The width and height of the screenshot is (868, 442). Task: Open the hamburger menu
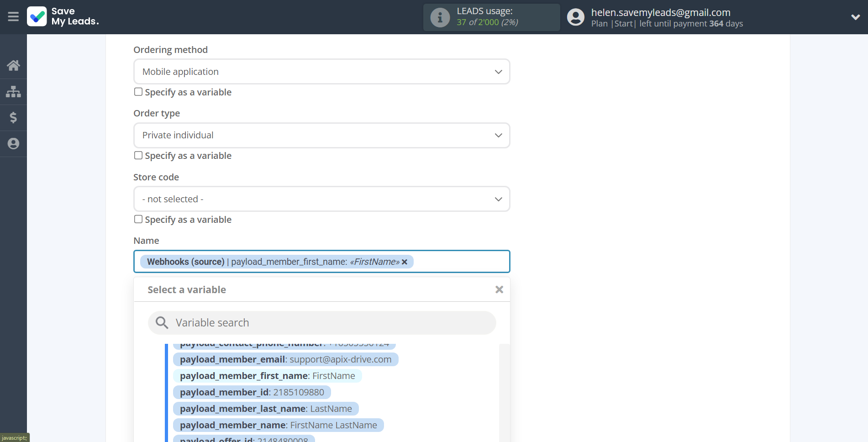[13, 17]
